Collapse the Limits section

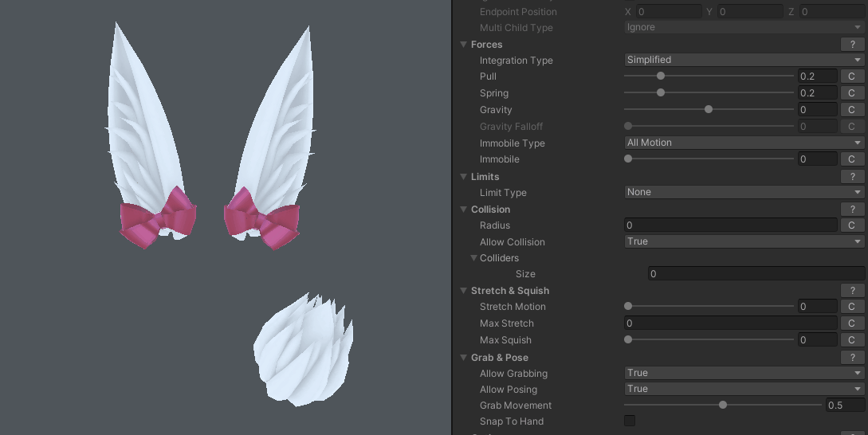[x=463, y=177]
